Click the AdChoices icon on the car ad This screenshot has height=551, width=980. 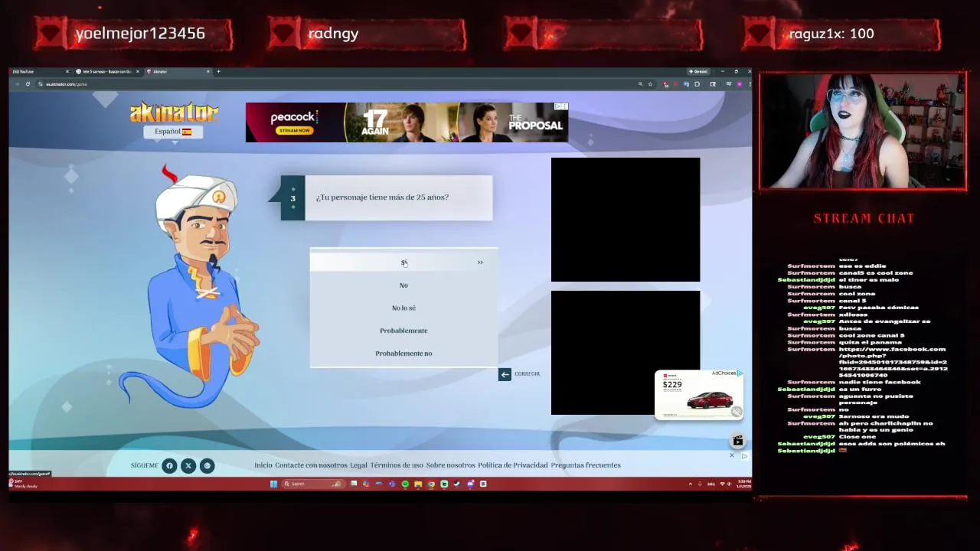pyautogui.click(x=740, y=373)
